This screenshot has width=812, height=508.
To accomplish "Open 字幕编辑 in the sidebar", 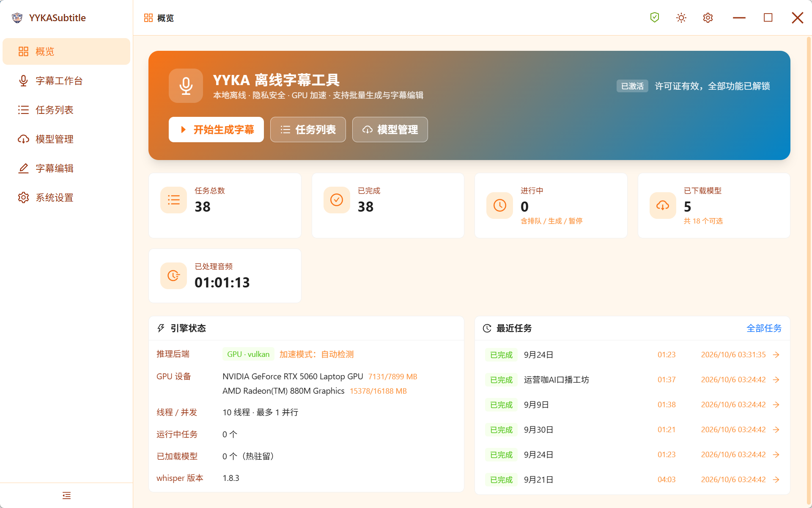I will [66, 168].
